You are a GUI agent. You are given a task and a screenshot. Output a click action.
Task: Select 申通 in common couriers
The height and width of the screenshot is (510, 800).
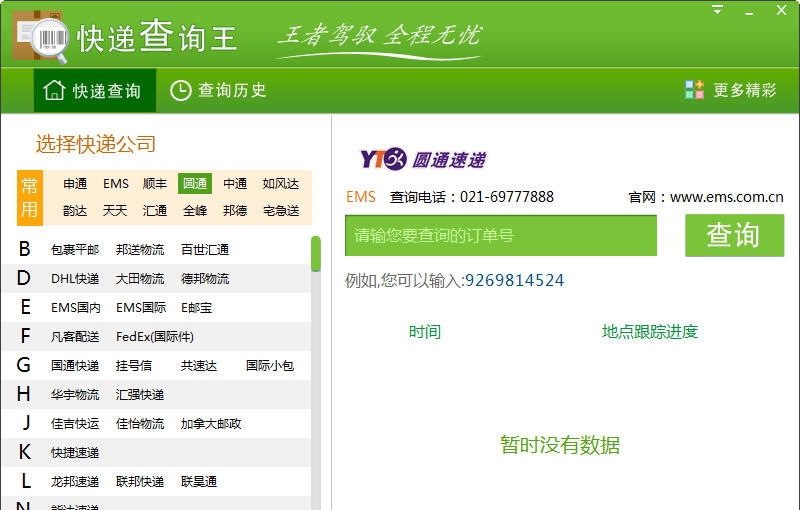(75, 184)
